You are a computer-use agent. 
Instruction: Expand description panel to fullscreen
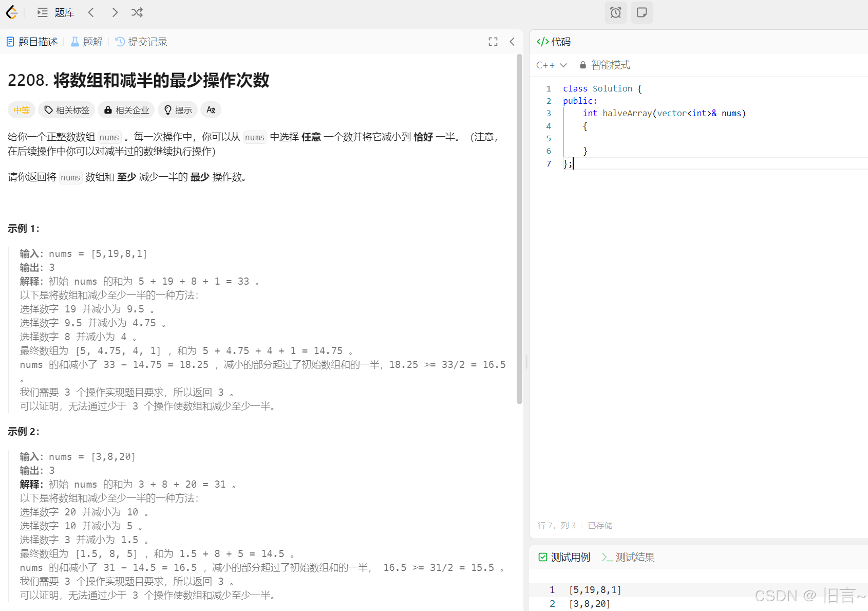493,42
